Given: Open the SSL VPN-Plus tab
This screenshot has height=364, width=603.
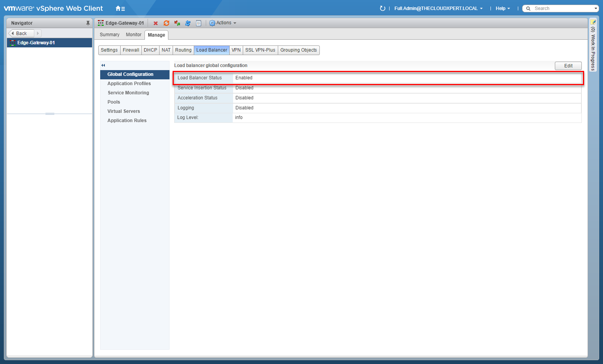Looking at the screenshot, I should click(x=260, y=50).
